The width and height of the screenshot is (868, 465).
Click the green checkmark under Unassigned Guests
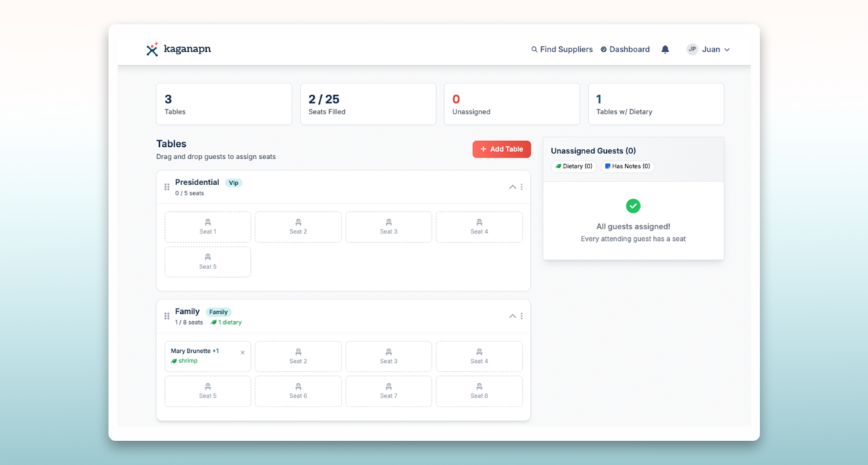point(633,206)
